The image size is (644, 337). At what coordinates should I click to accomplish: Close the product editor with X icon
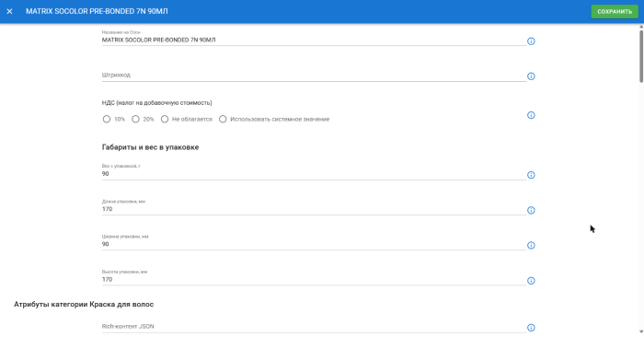click(9, 11)
